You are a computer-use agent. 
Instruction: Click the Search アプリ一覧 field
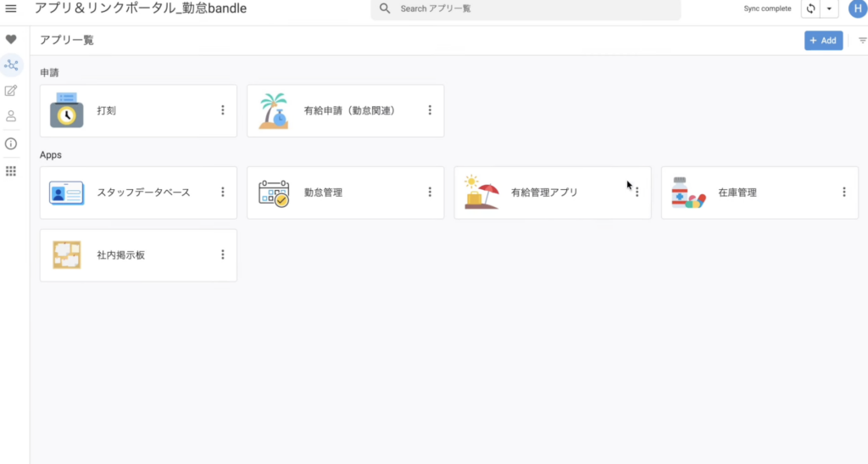(x=526, y=8)
